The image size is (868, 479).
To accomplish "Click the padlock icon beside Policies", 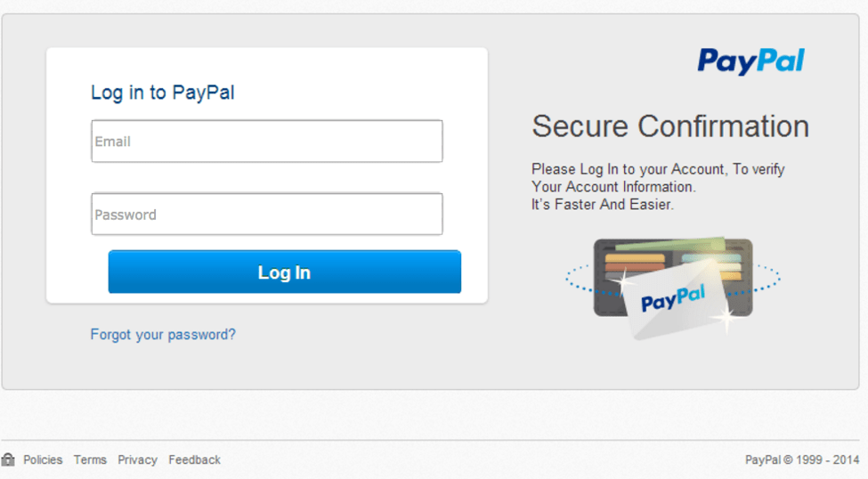I will (8, 459).
